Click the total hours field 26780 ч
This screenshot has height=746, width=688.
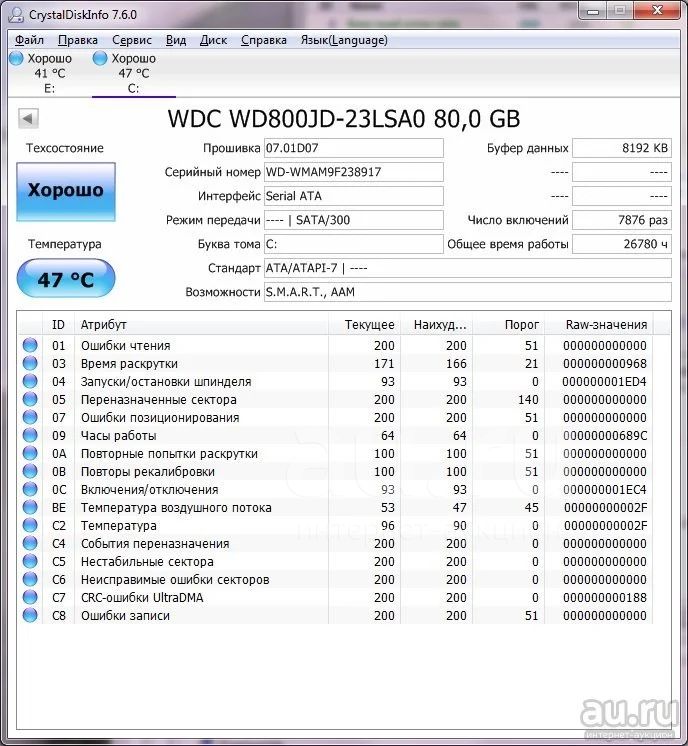click(622, 244)
